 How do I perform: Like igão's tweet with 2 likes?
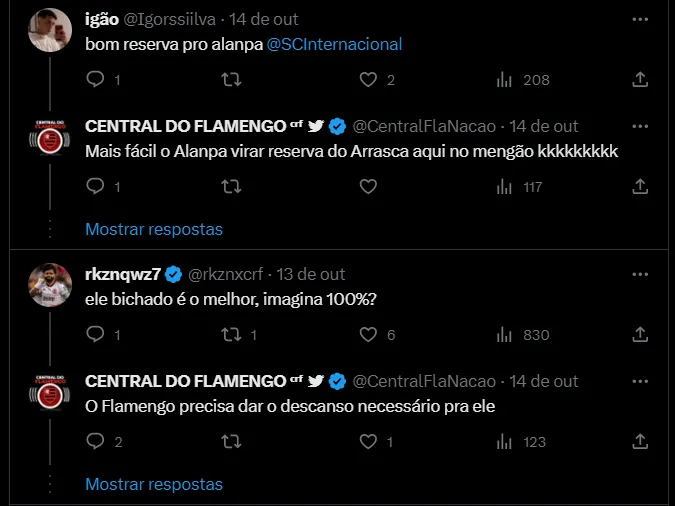click(x=368, y=79)
